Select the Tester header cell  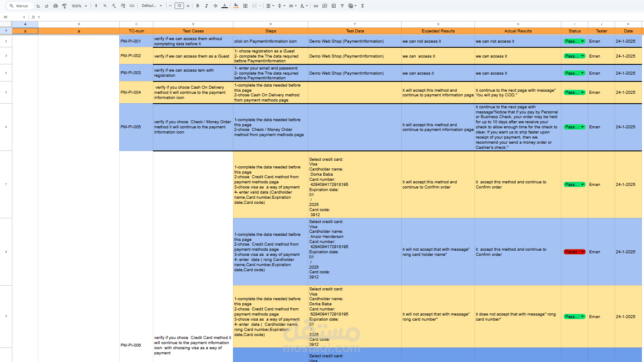(x=601, y=31)
